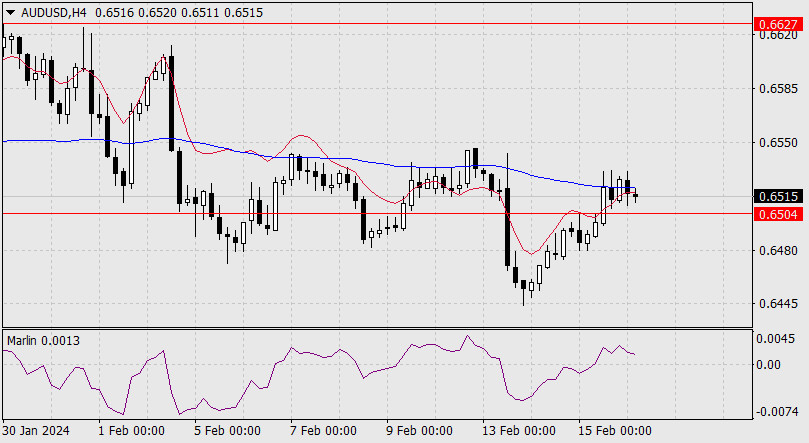Click the 13 Feb 00:00 date label
The height and width of the screenshot is (443, 809).
point(519,431)
